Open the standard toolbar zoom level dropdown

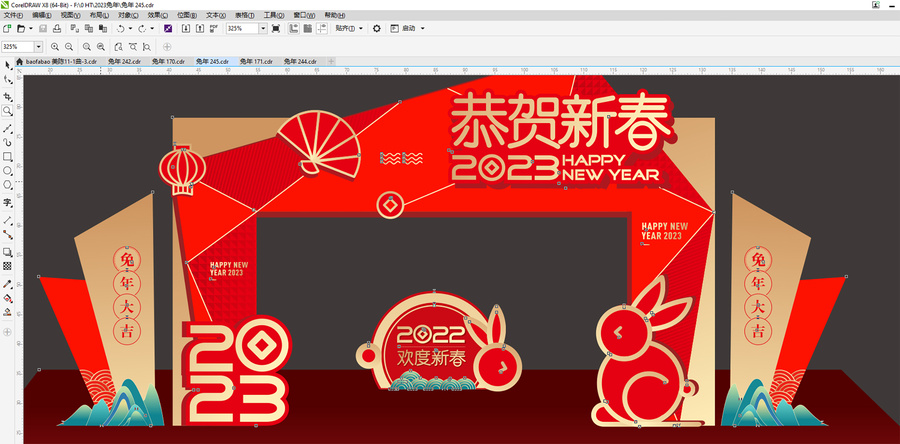[263, 28]
